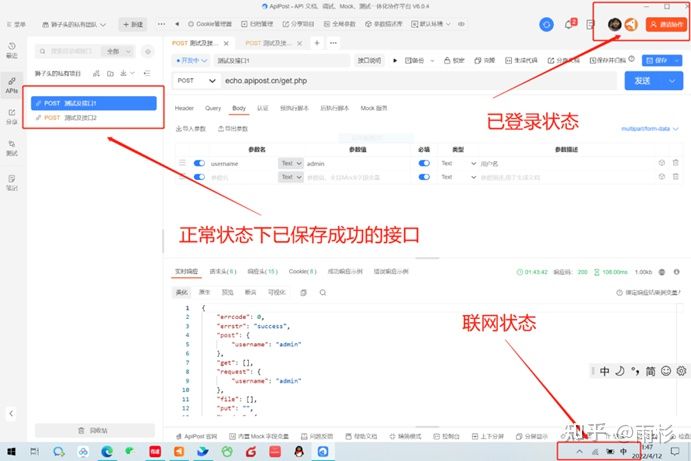Open the POST method dropdown
691x461 pixels.
tap(196, 81)
